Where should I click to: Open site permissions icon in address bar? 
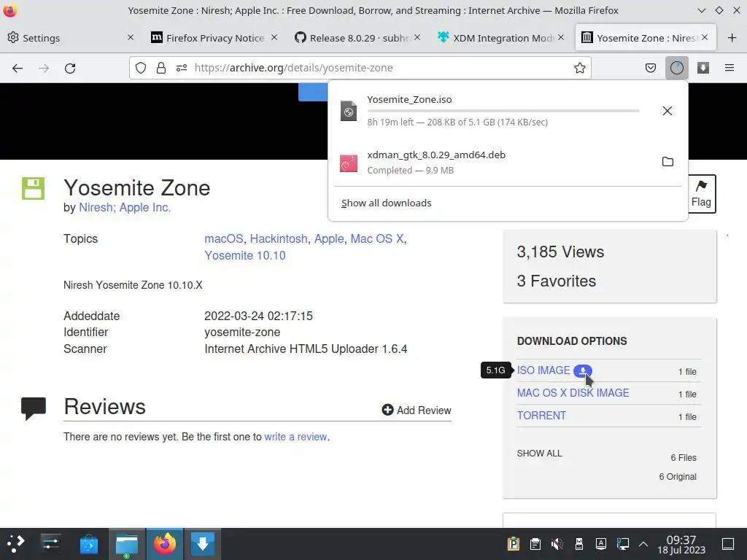point(182,68)
